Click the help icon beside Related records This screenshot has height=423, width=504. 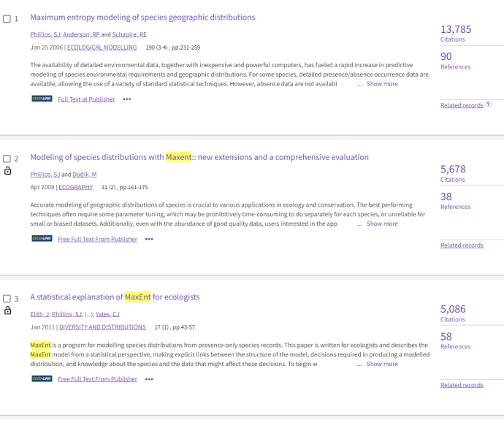click(488, 105)
